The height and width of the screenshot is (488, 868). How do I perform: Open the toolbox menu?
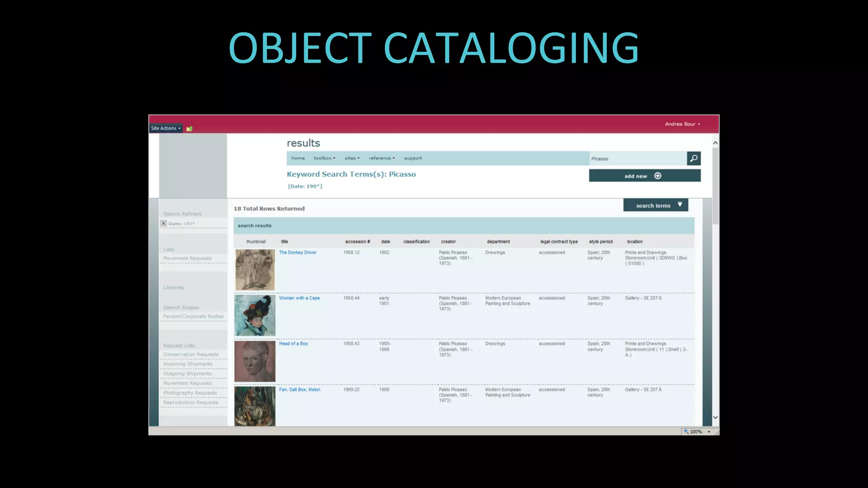pos(324,158)
